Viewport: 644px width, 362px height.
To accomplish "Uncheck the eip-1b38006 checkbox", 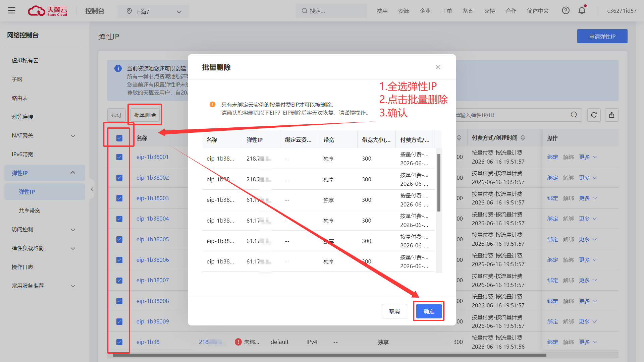I will [x=119, y=260].
